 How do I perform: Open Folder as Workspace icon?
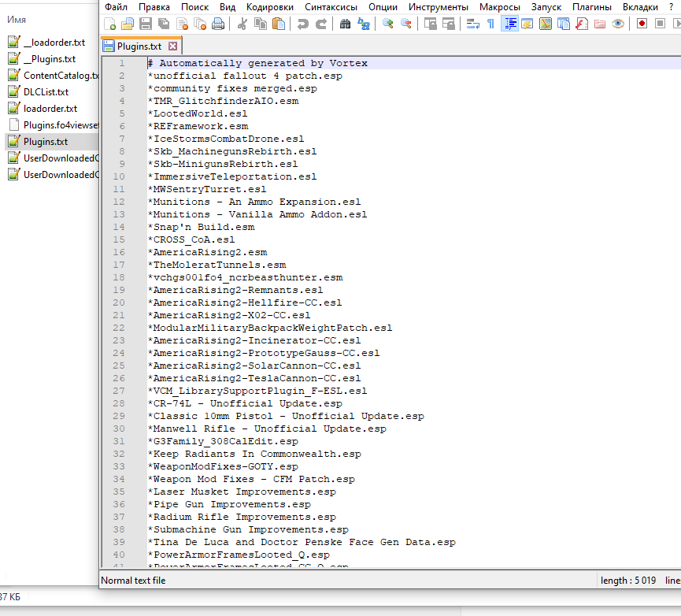click(600, 24)
